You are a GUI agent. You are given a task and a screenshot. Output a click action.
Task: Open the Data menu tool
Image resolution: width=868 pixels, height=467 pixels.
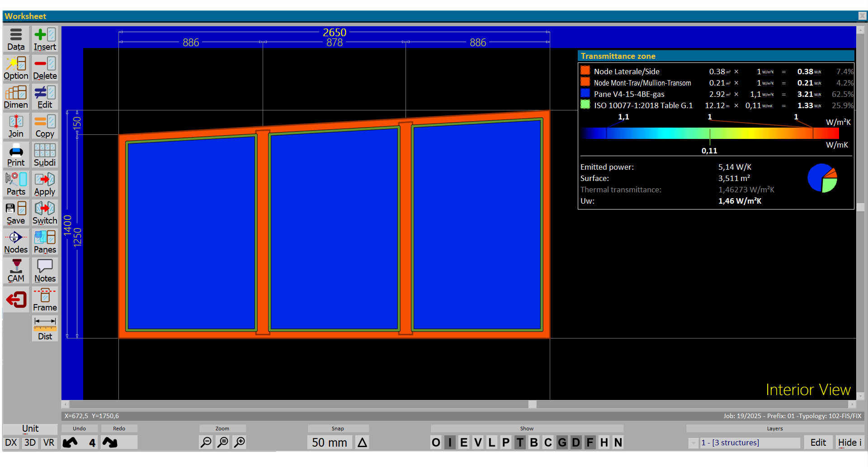16,39
